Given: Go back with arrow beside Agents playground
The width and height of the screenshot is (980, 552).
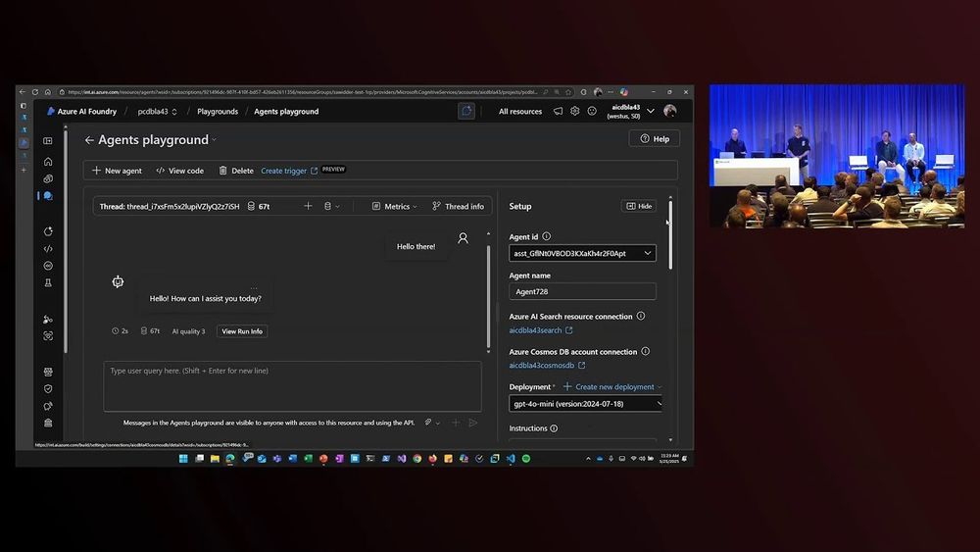Looking at the screenshot, I should pyautogui.click(x=89, y=140).
